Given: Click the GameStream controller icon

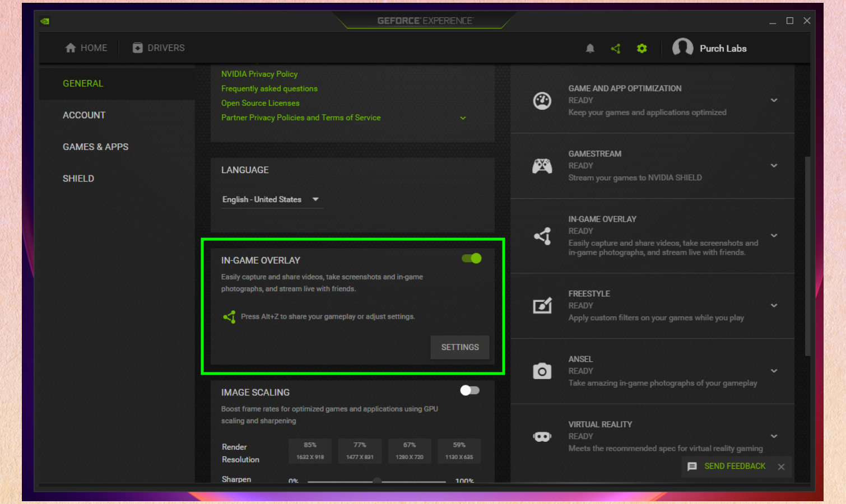Looking at the screenshot, I should 542,166.
